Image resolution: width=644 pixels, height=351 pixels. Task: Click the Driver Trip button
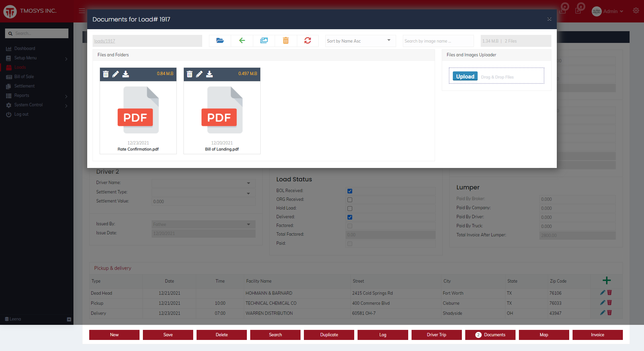436,335
